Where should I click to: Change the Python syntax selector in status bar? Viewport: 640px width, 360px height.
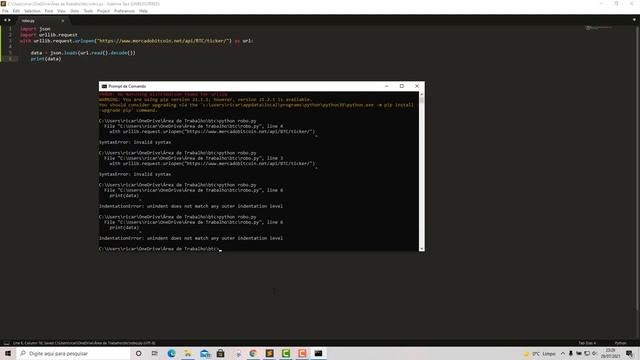620,343
